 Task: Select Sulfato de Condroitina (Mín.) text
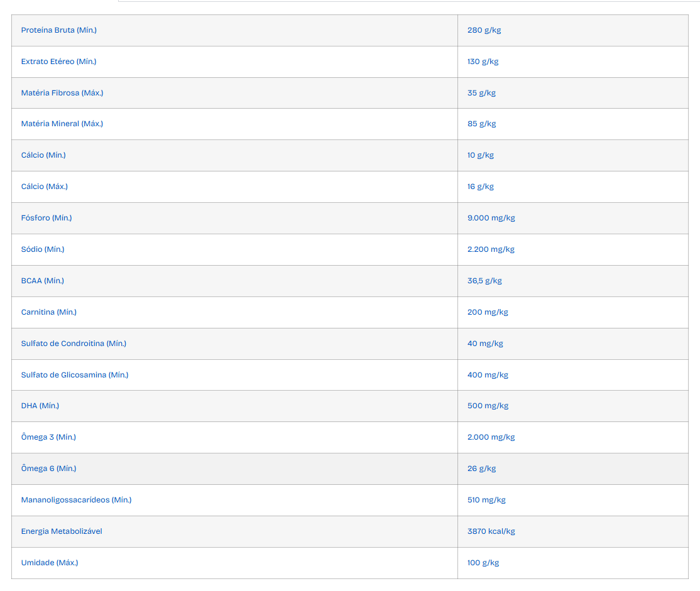(74, 344)
